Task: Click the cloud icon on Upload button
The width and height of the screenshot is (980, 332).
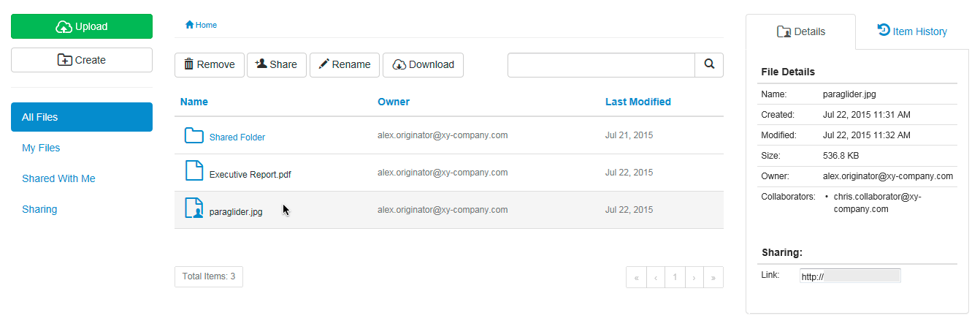Action: [x=64, y=26]
